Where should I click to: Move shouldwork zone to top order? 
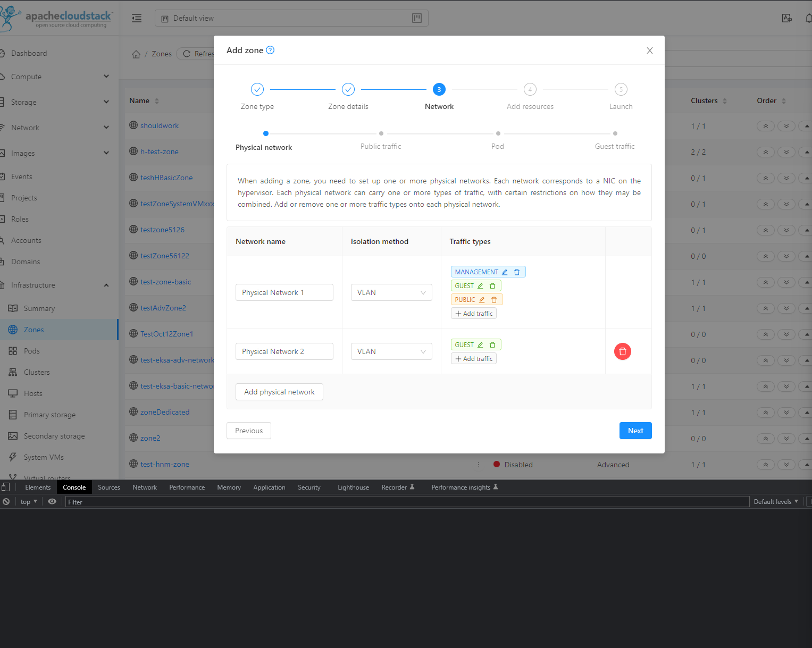766,126
